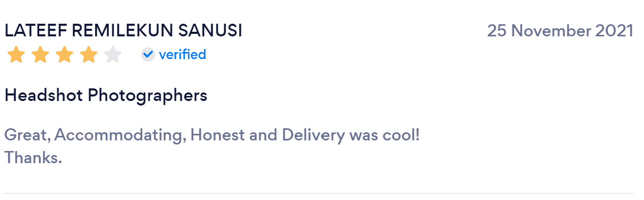
Task: Open reviewer LATEEF REMILEKUN SANUSI's name
Action: point(123,31)
